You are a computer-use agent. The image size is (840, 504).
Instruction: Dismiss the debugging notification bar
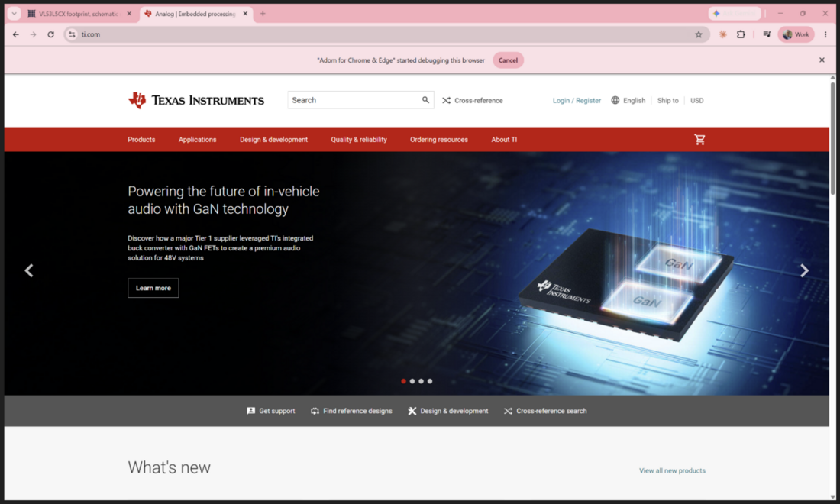point(822,60)
